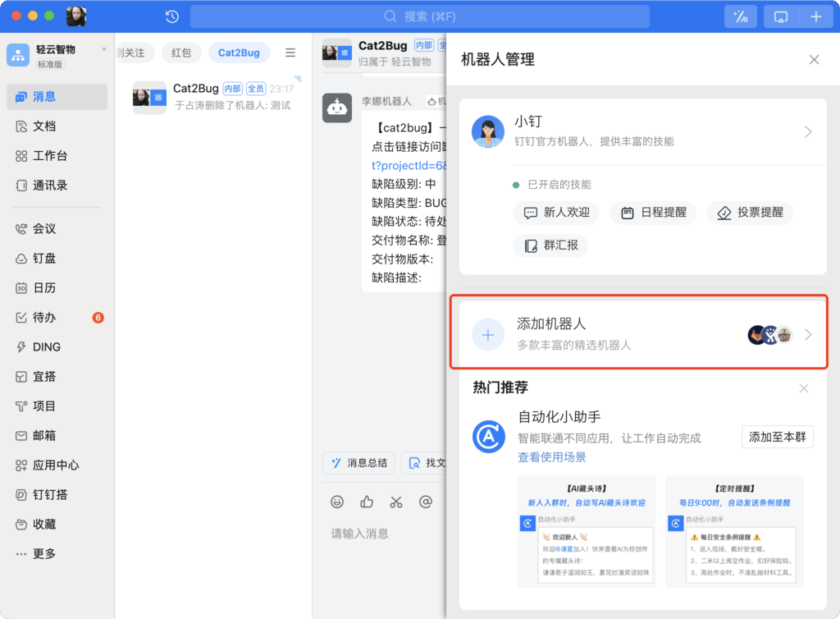Viewport: 840px width, 619px height.
Task: Click the 添加至本群 button
Action: tap(778, 437)
